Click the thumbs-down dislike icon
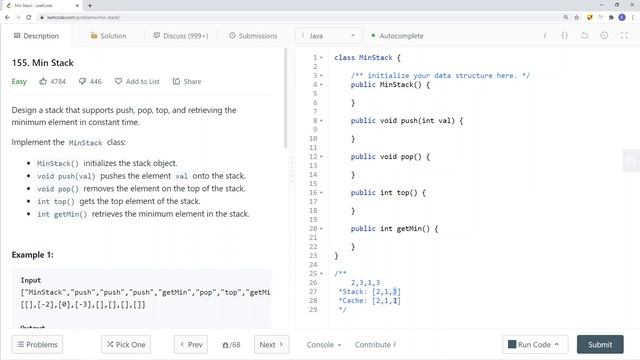Viewport: 640px width, 360px height. pos(82,81)
